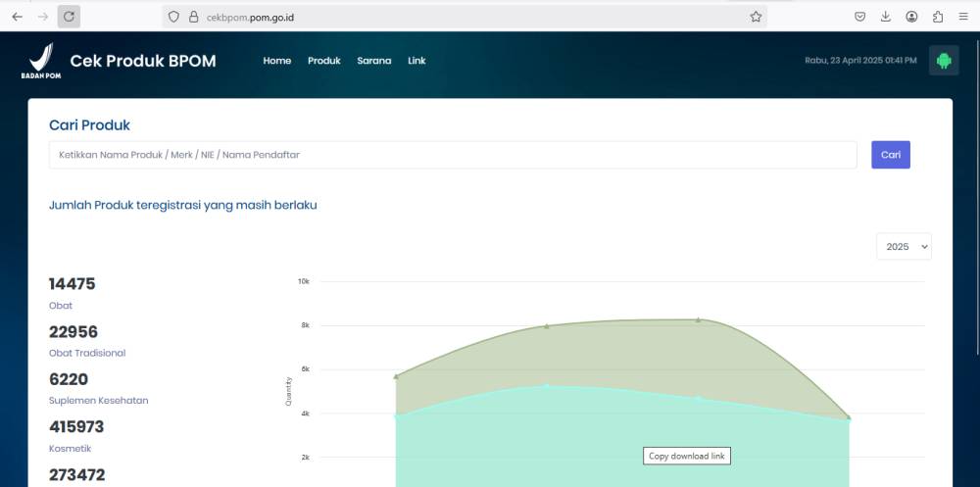Click the 6k axis label on chart
980x487 pixels.
(x=305, y=368)
